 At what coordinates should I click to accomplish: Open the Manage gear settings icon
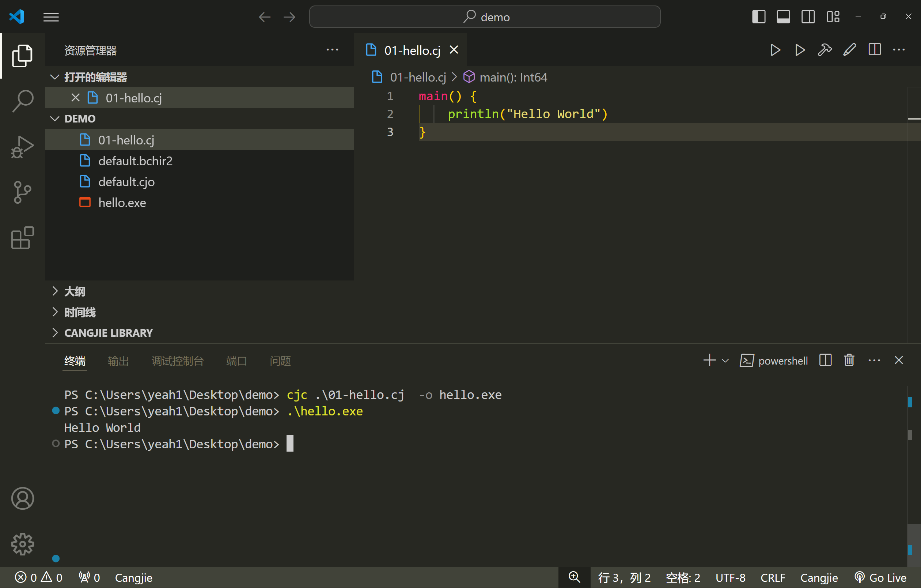coord(23,544)
